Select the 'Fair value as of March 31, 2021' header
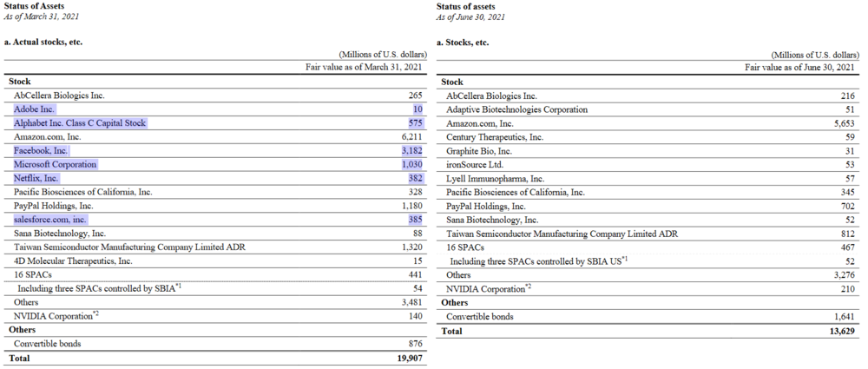This screenshot has height=369, width=868. (x=365, y=67)
